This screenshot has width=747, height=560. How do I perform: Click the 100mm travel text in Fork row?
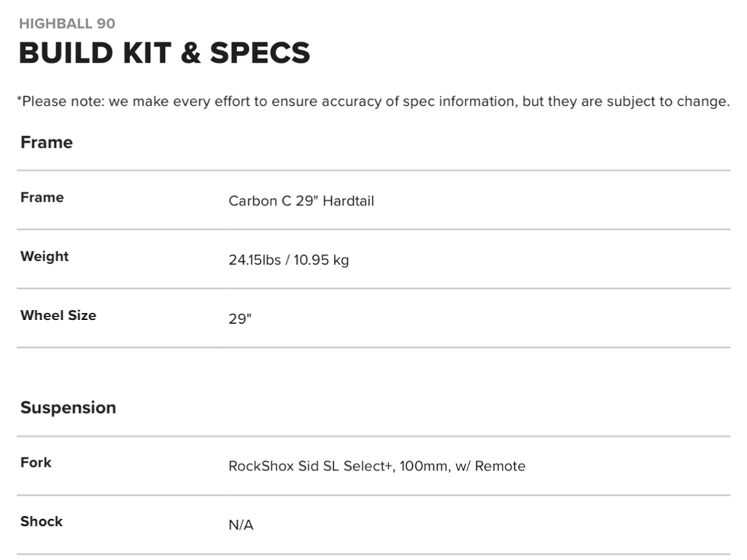click(x=424, y=466)
